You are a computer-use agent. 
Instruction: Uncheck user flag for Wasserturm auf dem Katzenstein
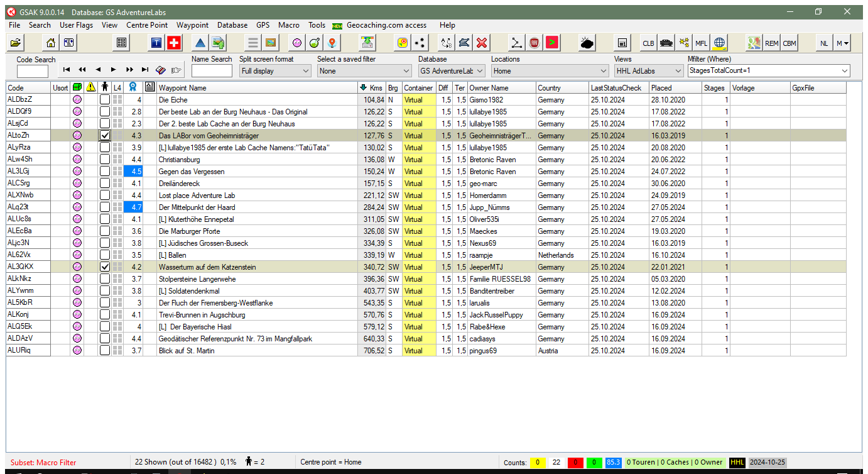point(105,267)
